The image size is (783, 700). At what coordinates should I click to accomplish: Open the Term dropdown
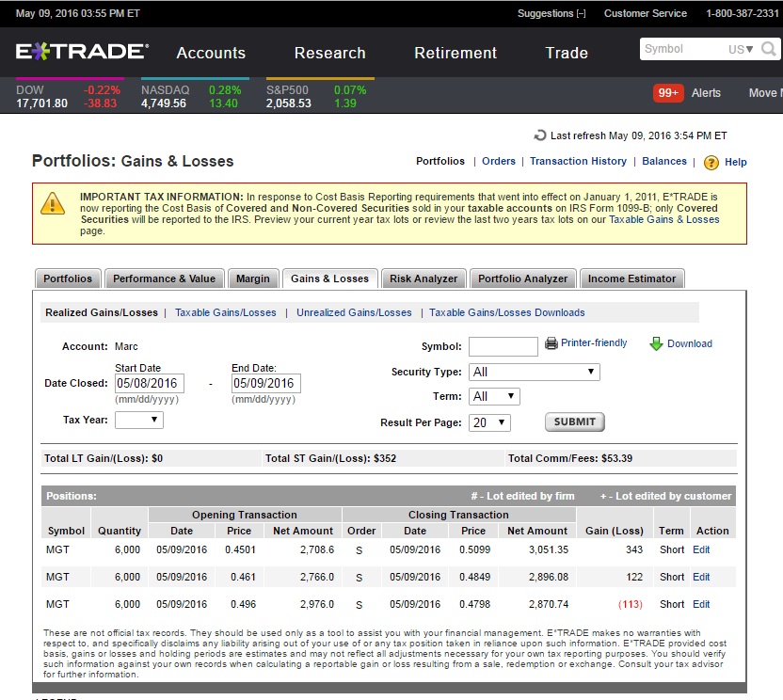coord(494,397)
